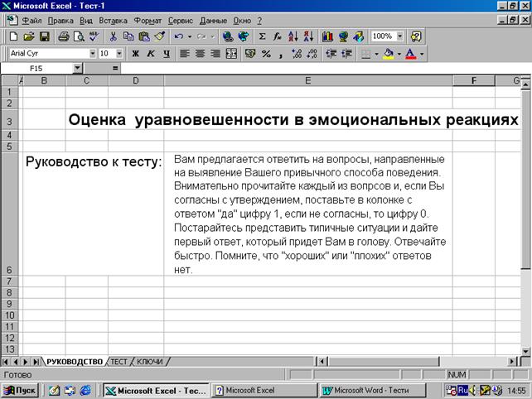Click the font color red A button
The image size is (532, 399).
tap(410, 53)
